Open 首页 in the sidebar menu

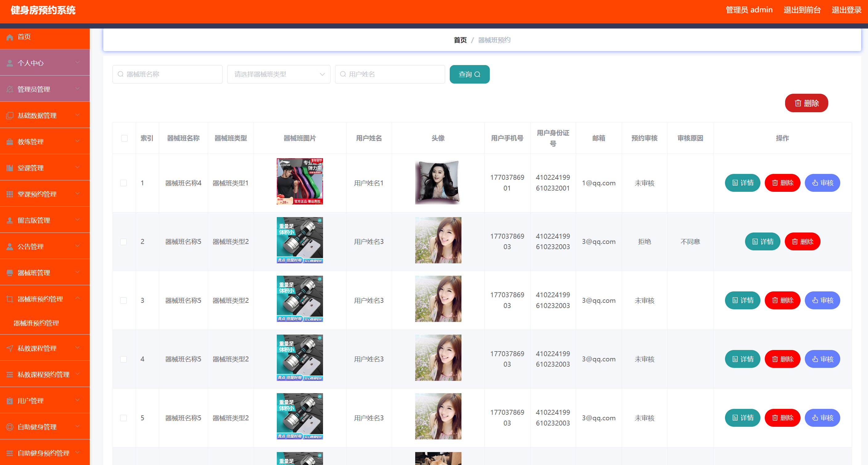pyautogui.click(x=45, y=37)
